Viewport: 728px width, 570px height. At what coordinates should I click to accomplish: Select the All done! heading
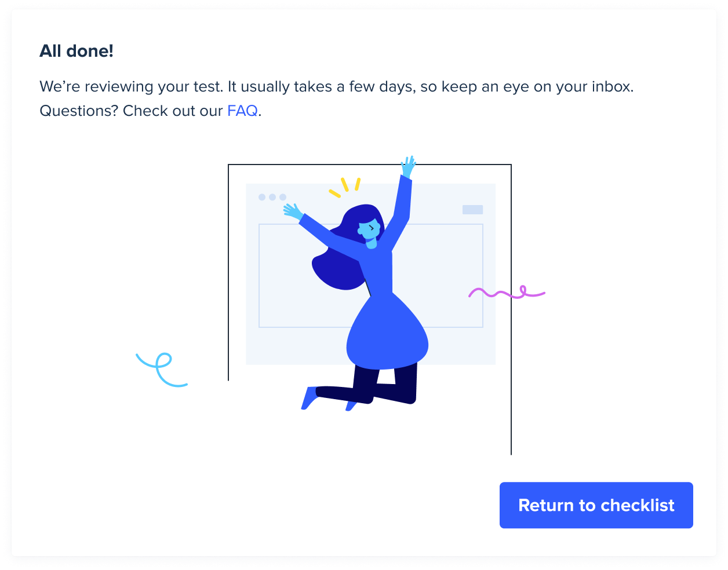[x=77, y=51]
